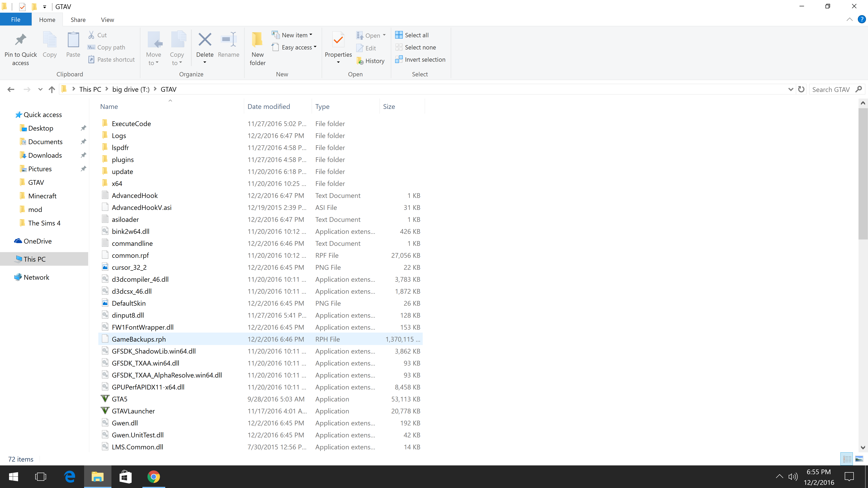This screenshot has height=488, width=868.
Task: Click the Invert selection icon
Action: click(399, 60)
